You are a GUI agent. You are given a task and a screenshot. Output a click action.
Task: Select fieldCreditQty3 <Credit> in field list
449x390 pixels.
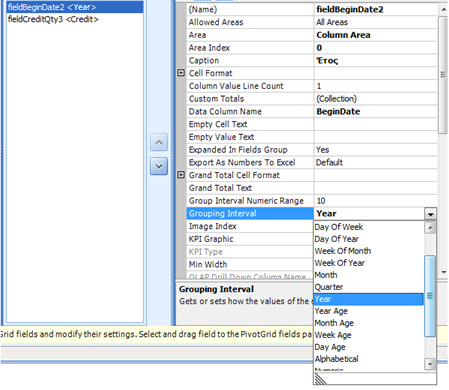click(53, 19)
